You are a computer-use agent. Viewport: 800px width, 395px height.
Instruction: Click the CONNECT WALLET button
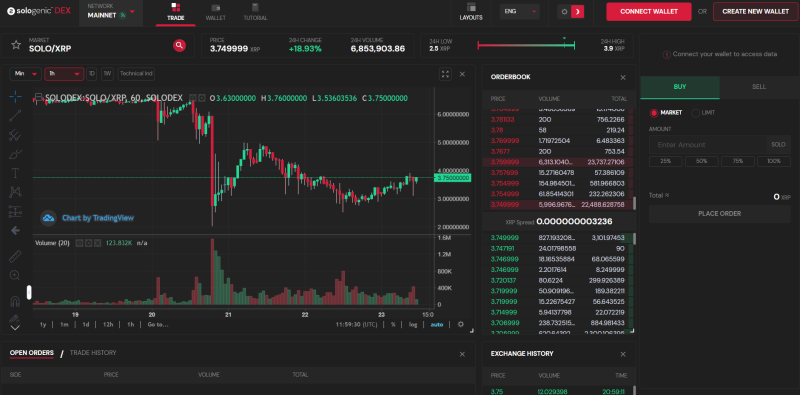click(x=648, y=11)
